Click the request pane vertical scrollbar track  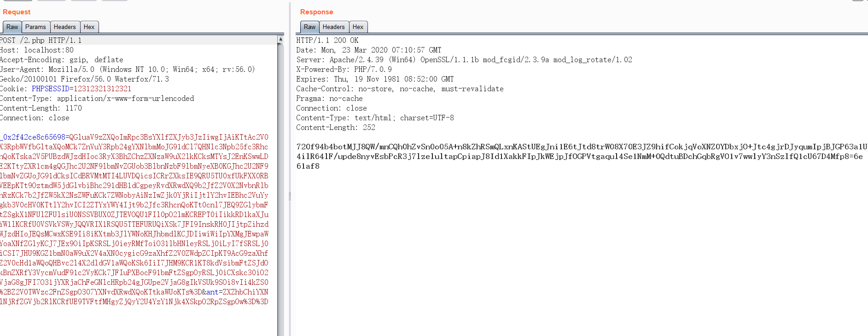[280, 189]
